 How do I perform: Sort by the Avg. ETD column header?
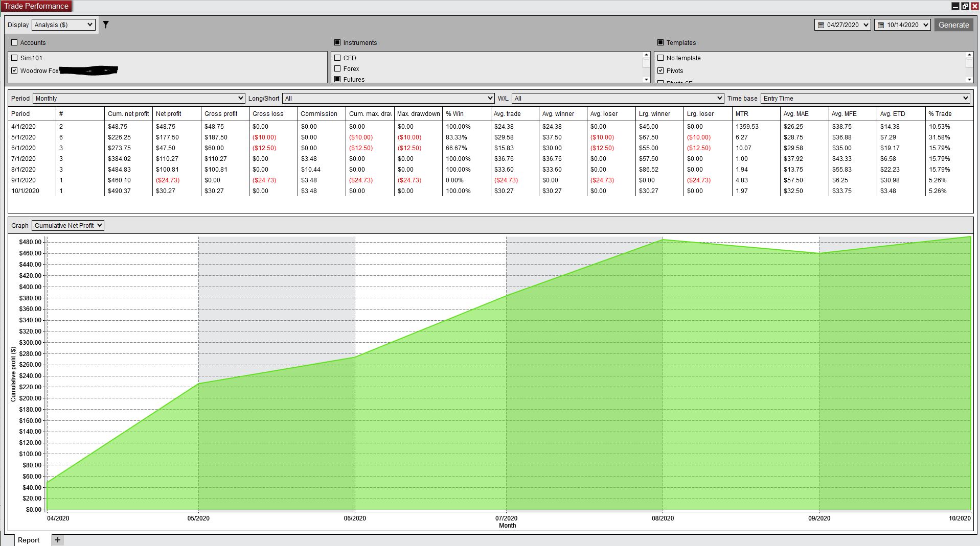901,113
